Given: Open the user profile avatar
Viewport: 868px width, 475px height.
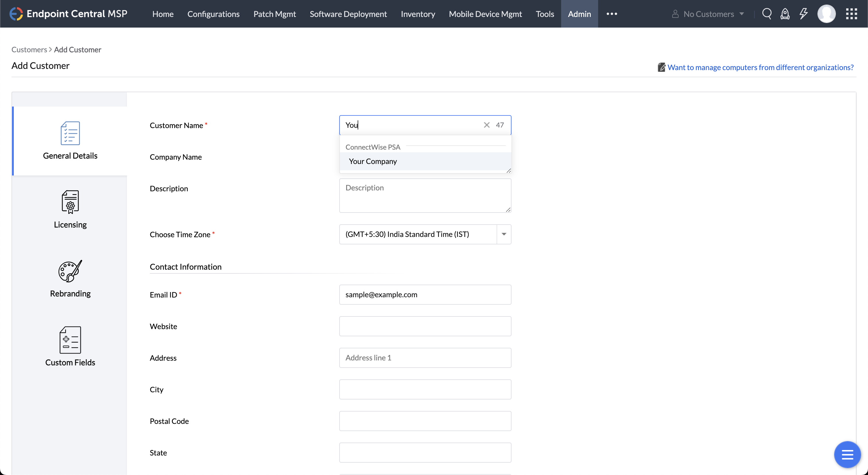Looking at the screenshot, I should point(826,14).
